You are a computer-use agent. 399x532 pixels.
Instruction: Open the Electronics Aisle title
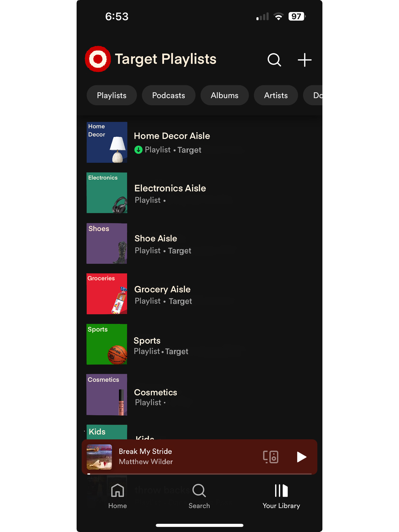170,188
